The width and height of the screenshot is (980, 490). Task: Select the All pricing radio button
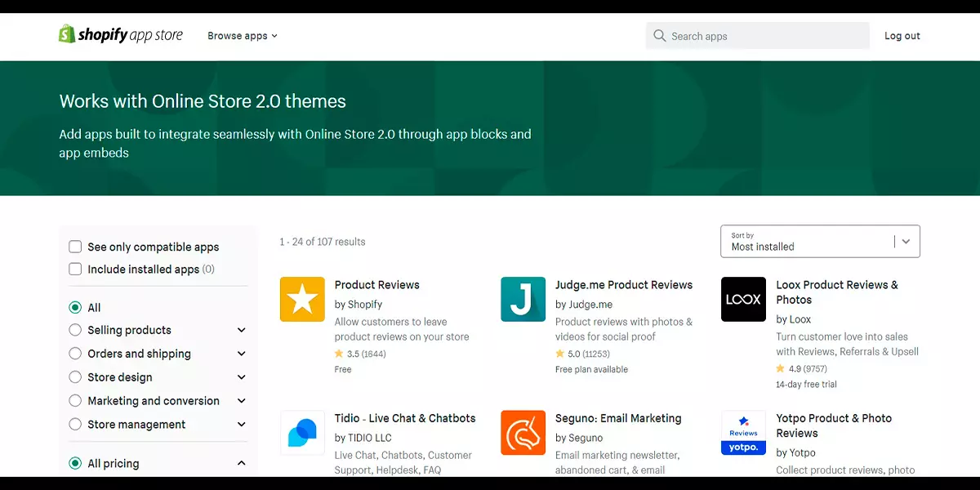tap(75, 463)
